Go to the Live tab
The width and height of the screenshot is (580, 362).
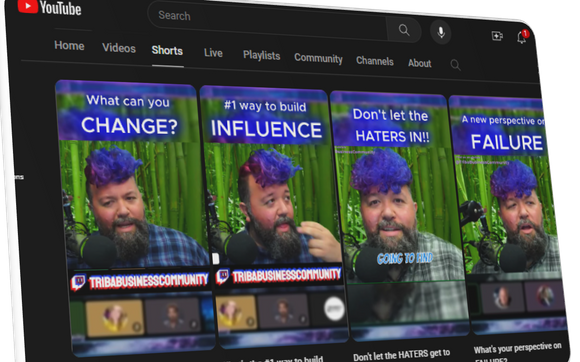pyautogui.click(x=213, y=53)
